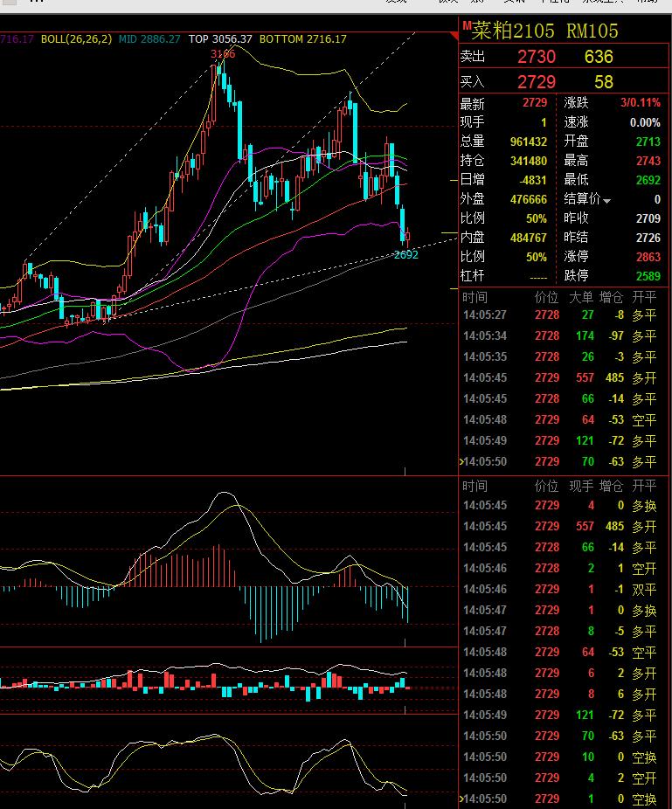Click the 最高 value 2743
The image size is (672, 809).
click(648, 161)
